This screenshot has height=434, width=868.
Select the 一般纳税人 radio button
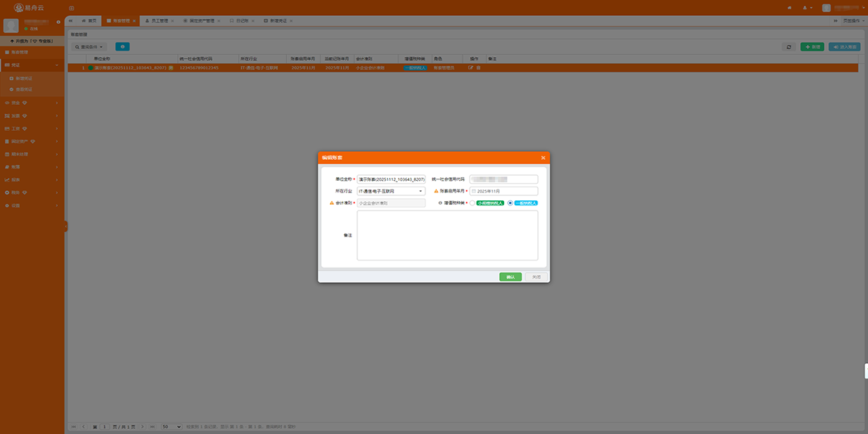(510, 203)
